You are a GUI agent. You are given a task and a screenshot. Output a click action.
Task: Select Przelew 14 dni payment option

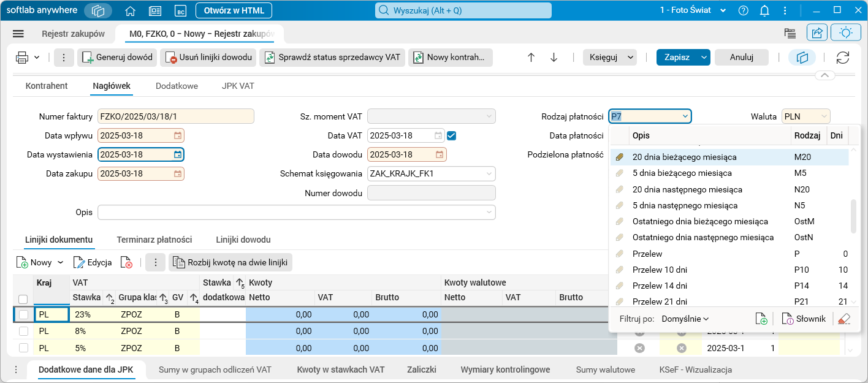729,286
